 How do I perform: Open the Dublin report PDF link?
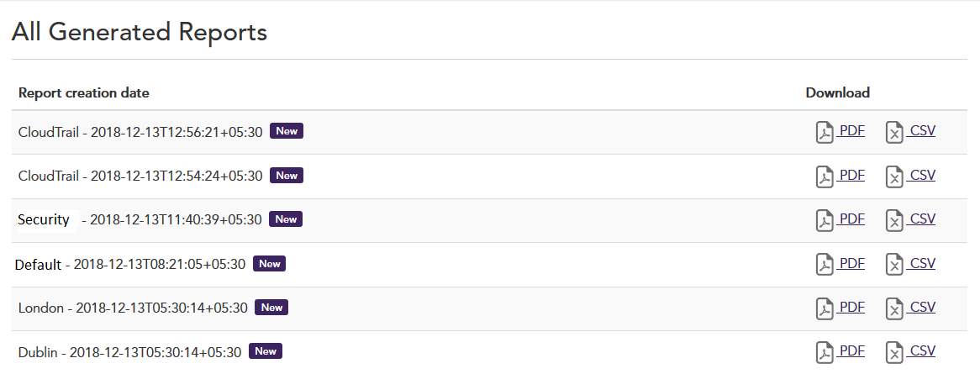851,350
